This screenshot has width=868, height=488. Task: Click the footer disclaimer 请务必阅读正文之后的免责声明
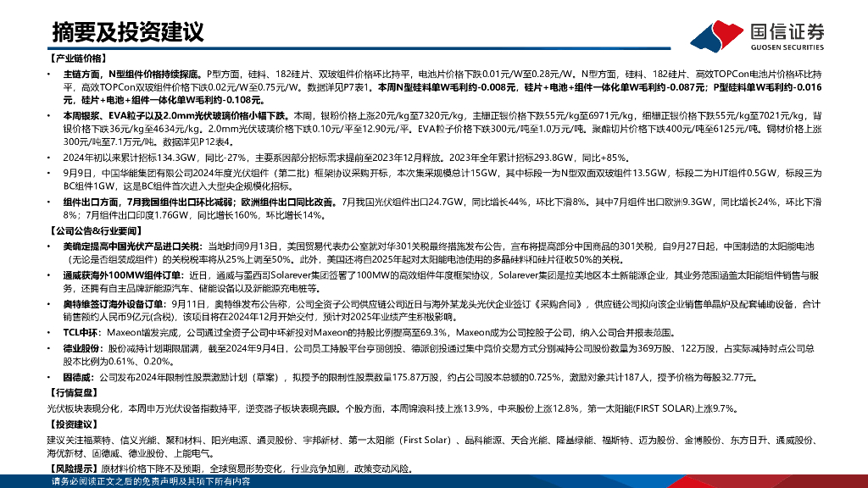(151, 481)
